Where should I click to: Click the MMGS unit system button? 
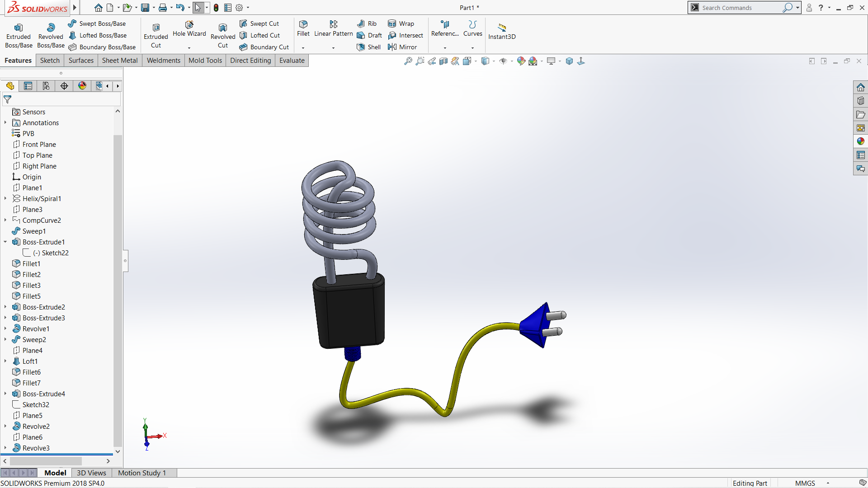point(805,483)
